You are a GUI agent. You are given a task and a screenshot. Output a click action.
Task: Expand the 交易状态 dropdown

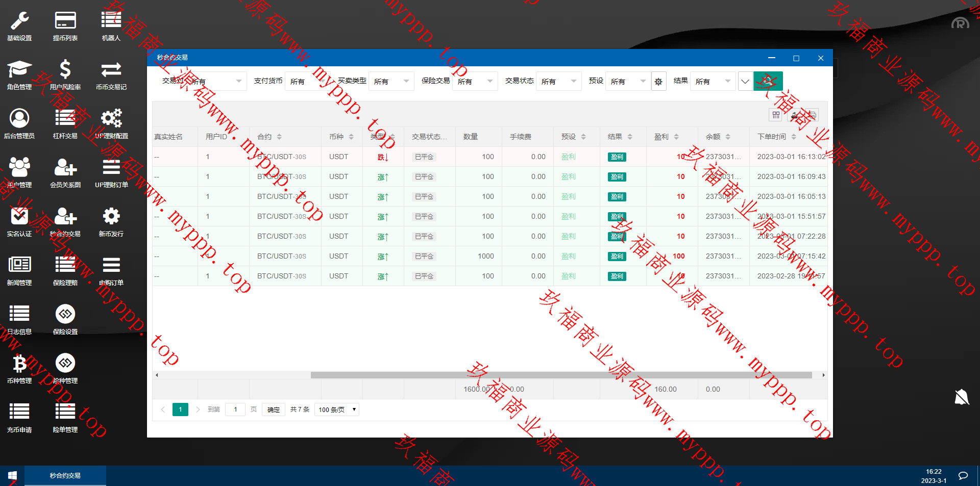point(558,82)
